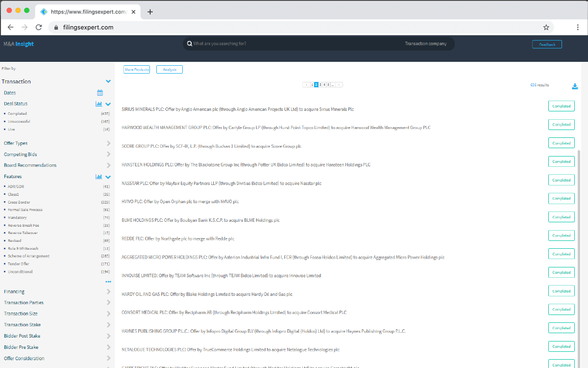Collapse the Deal Status filter list
The height and width of the screenshot is (368, 588).
point(108,104)
